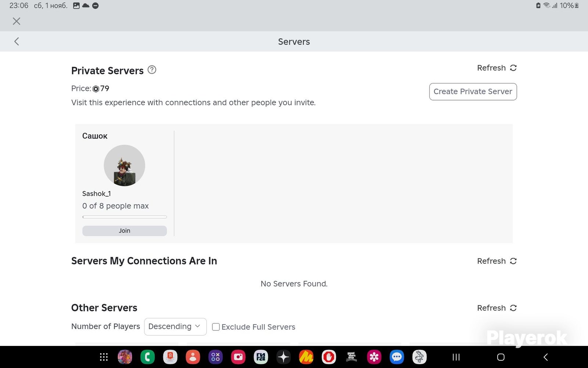This screenshot has width=588, height=368.
Task: Click the 0 of 8 people progress bar
Action: [x=125, y=217]
